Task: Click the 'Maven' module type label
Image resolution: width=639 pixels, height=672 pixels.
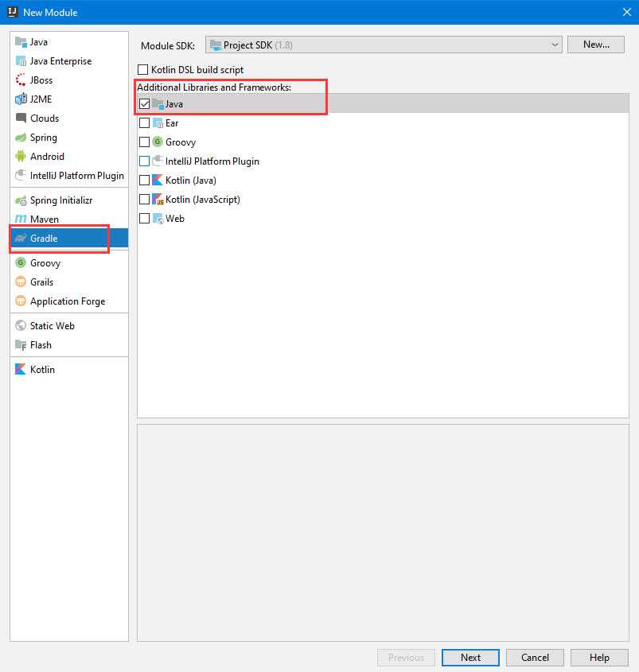Action: click(45, 219)
